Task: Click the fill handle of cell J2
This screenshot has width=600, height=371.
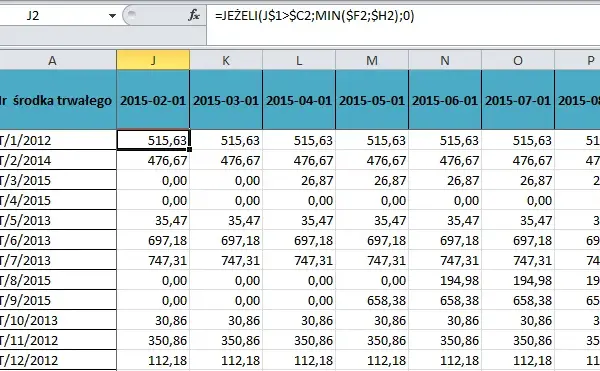Action: pos(190,150)
